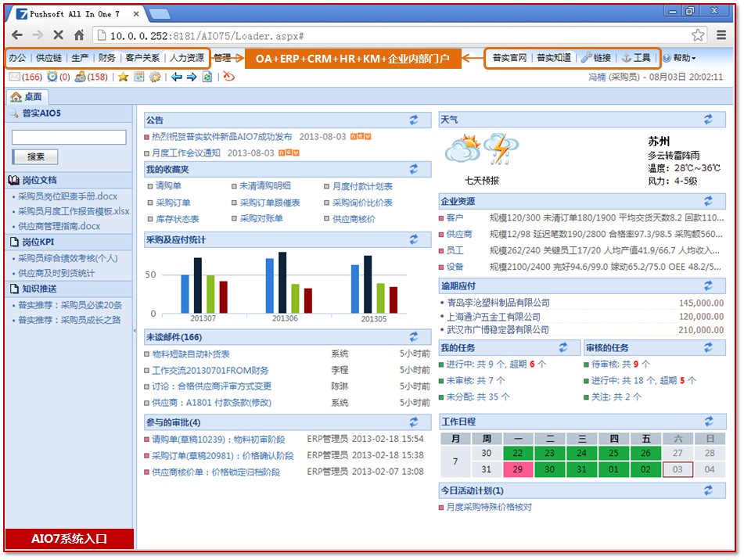
Task: Click the alarm clock reminders icon (0)
Action: click(52, 77)
